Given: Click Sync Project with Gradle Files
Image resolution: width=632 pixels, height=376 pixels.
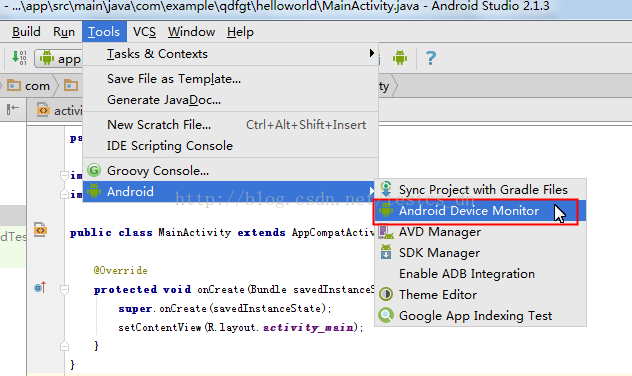Looking at the screenshot, I should 480,190.
